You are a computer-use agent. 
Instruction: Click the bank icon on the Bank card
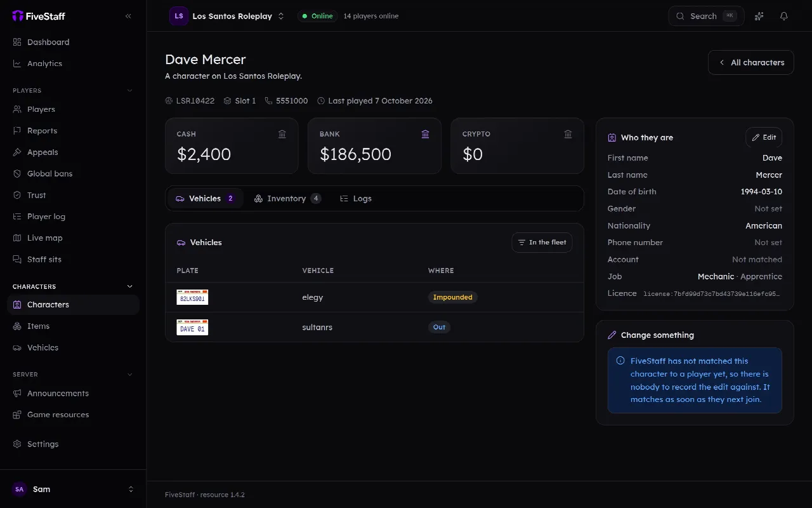tap(425, 134)
